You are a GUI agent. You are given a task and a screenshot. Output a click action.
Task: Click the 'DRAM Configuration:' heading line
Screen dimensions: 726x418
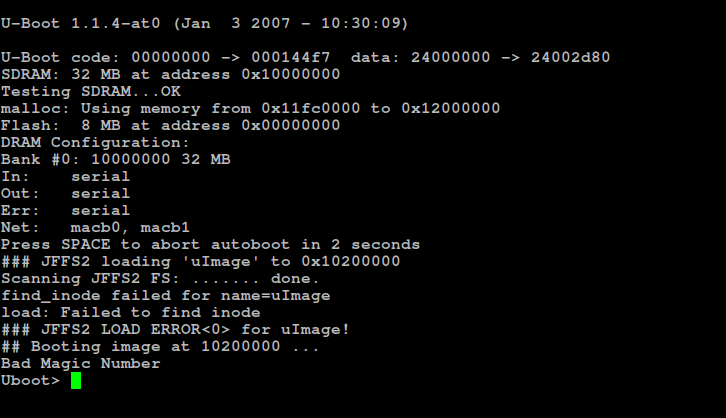tap(95, 143)
